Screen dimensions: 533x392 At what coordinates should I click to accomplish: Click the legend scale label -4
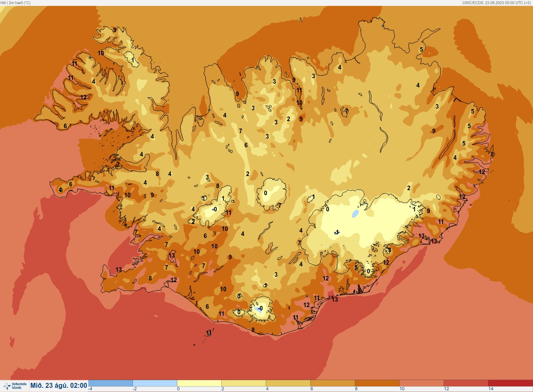click(x=90, y=389)
